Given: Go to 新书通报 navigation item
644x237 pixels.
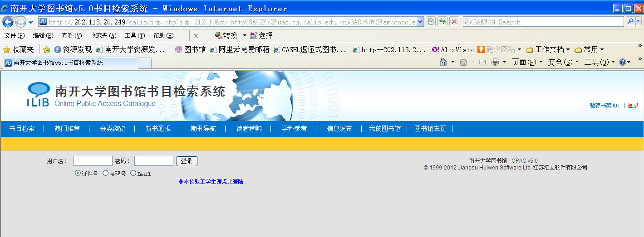Looking at the screenshot, I should click(x=158, y=129).
